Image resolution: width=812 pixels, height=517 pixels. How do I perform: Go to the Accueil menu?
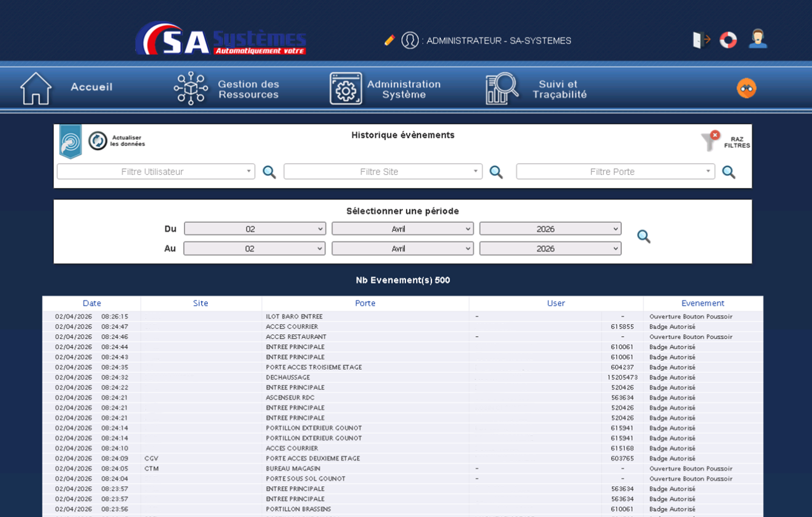point(67,88)
